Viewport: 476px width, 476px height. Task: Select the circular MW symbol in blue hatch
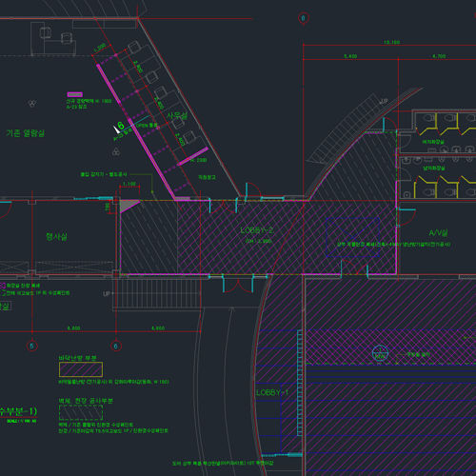[380, 353]
